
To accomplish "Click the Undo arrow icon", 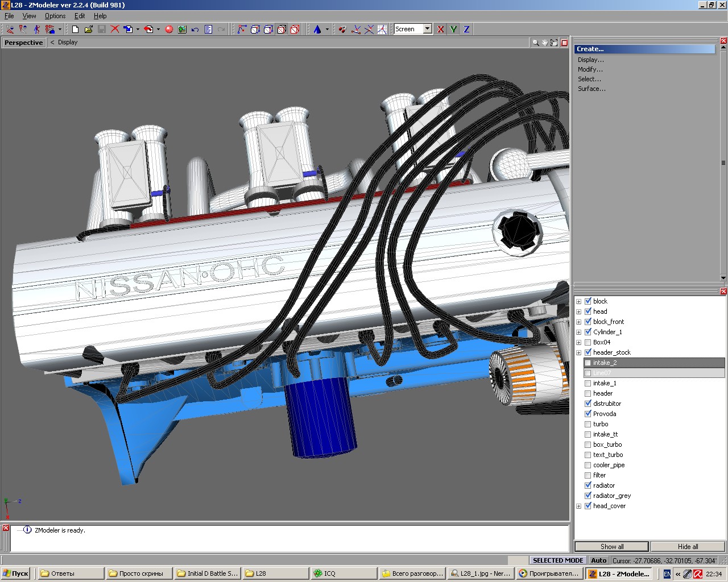I will (195, 29).
